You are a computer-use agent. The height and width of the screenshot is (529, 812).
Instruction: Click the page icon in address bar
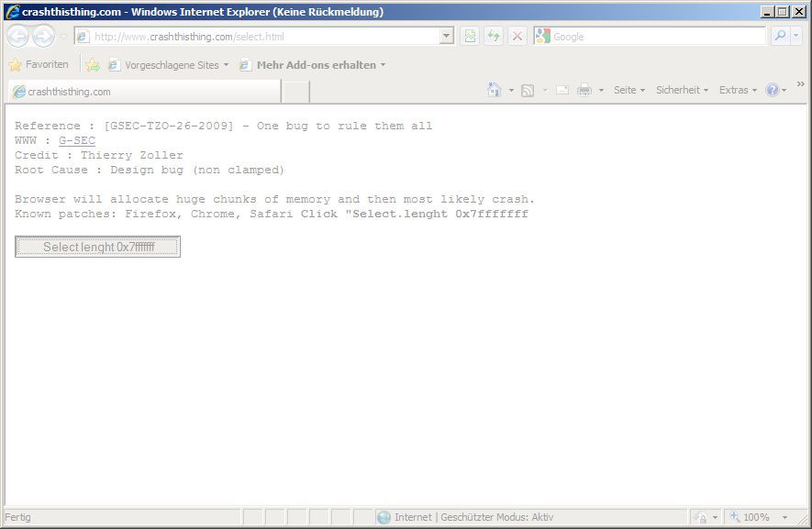tap(83, 37)
